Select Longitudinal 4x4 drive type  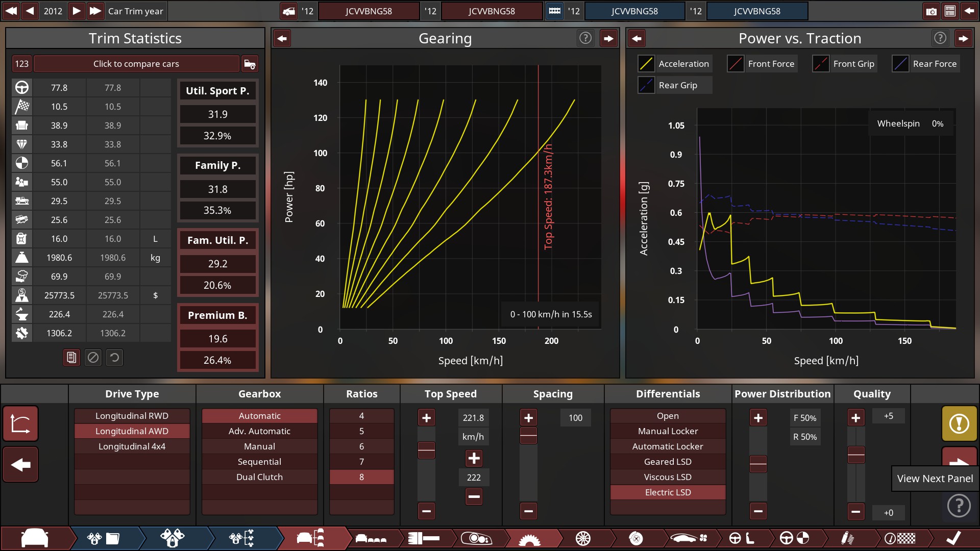pyautogui.click(x=132, y=446)
